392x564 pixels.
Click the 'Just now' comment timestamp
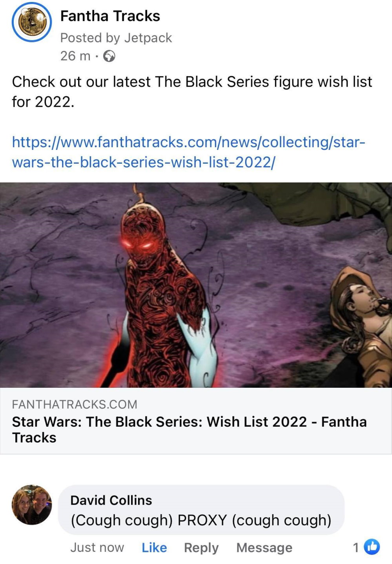pyautogui.click(x=97, y=547)
